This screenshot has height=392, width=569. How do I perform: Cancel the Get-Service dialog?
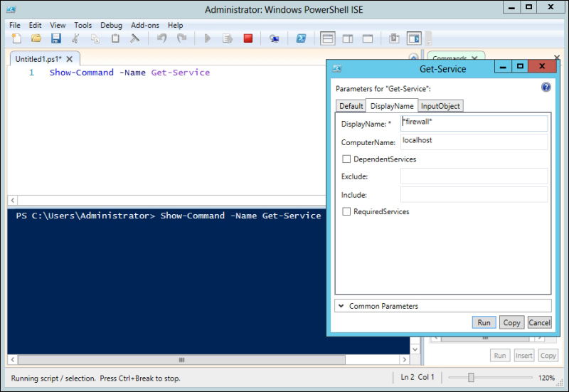pos(540,322)
